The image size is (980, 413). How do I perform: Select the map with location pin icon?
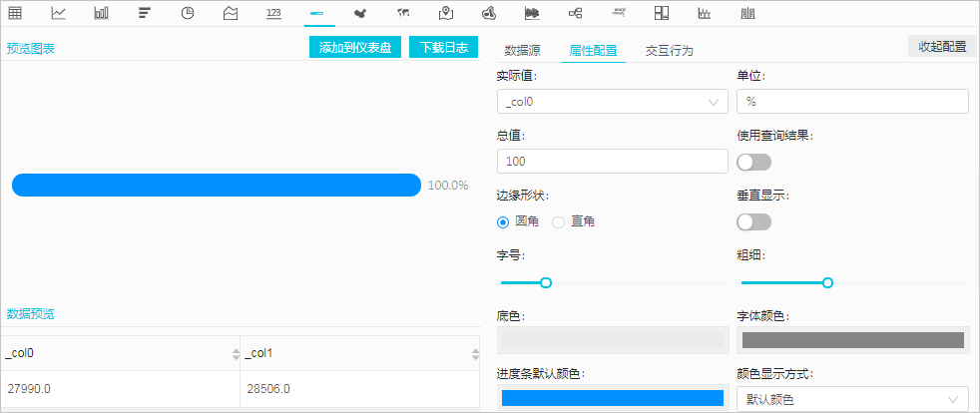[x=446, y=13]
